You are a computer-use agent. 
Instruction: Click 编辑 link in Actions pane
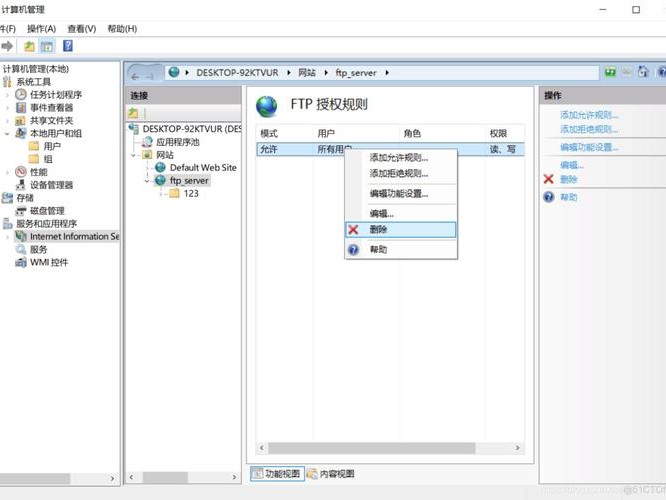coord(572,165)
